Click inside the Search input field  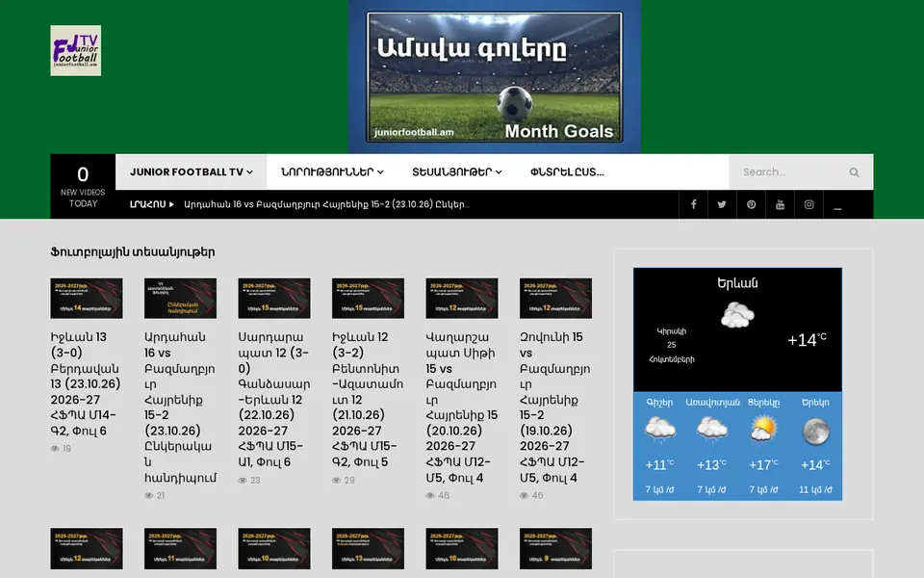pos(789,172)
